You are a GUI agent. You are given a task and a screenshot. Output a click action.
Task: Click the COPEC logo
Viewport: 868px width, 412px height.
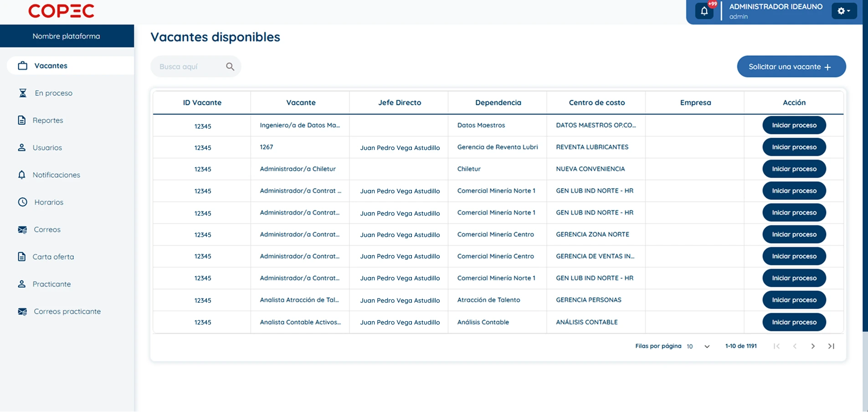pyautogui.click(x=62, y=11)
